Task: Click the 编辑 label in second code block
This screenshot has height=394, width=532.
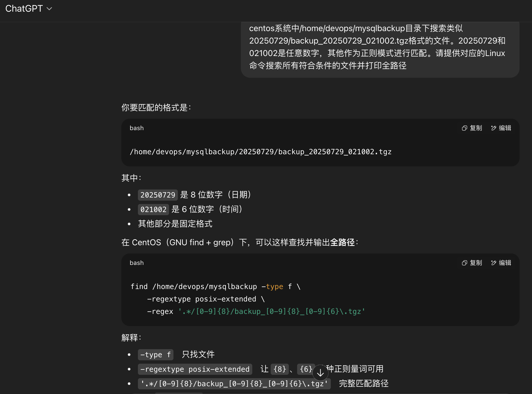Action: tap(505, 263)
